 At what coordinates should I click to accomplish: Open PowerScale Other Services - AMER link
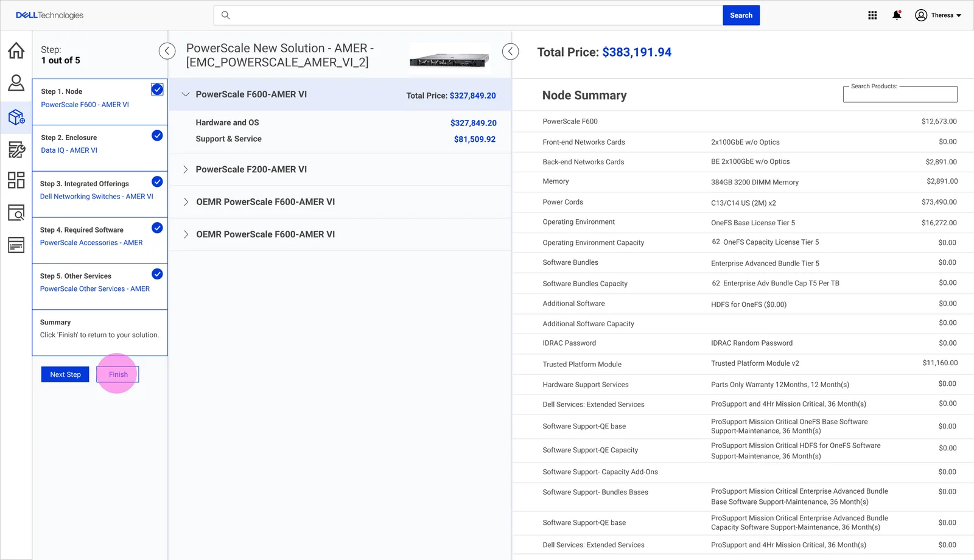pos(95,289)
